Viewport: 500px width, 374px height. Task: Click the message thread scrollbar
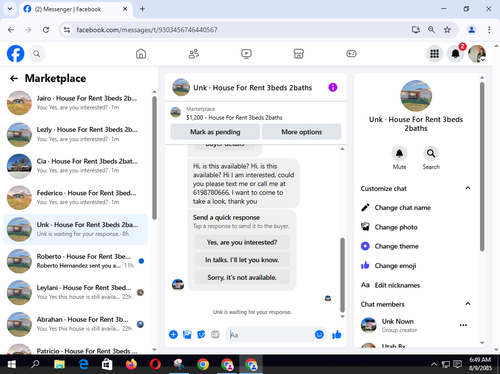pos(342,275)
